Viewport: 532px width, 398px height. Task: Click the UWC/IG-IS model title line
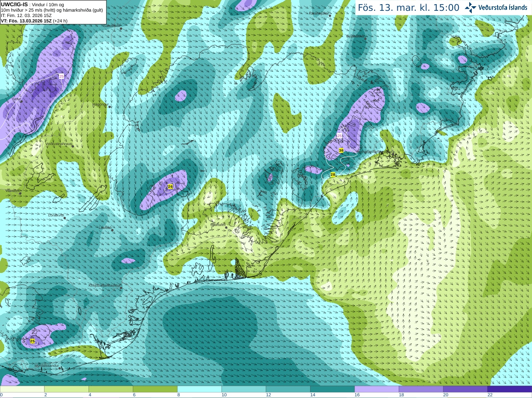[32, 5]
